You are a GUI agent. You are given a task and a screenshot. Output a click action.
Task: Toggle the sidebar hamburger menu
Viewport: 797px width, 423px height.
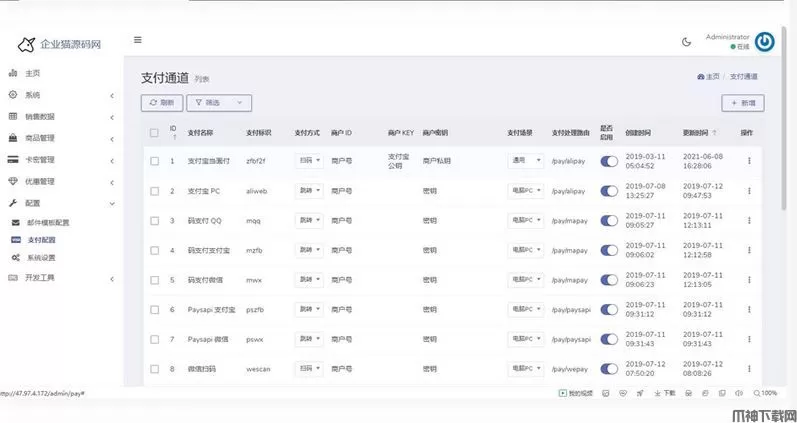point(137,40)
